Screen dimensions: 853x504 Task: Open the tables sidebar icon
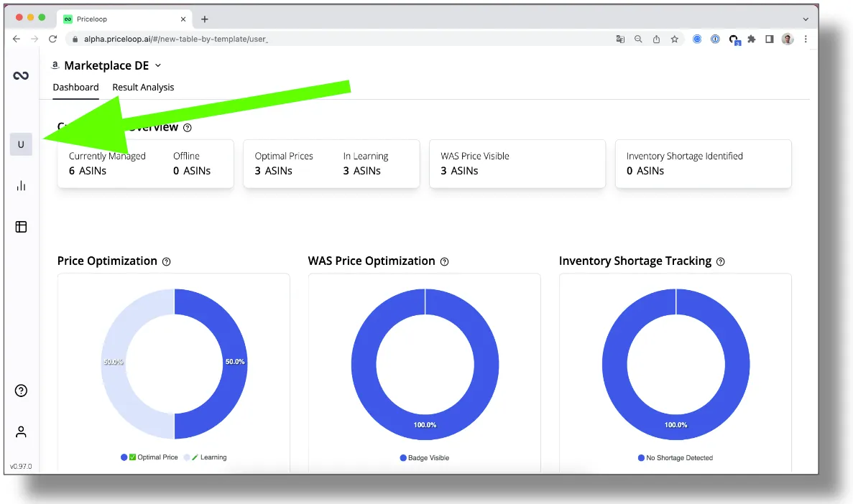click(21, 227)
